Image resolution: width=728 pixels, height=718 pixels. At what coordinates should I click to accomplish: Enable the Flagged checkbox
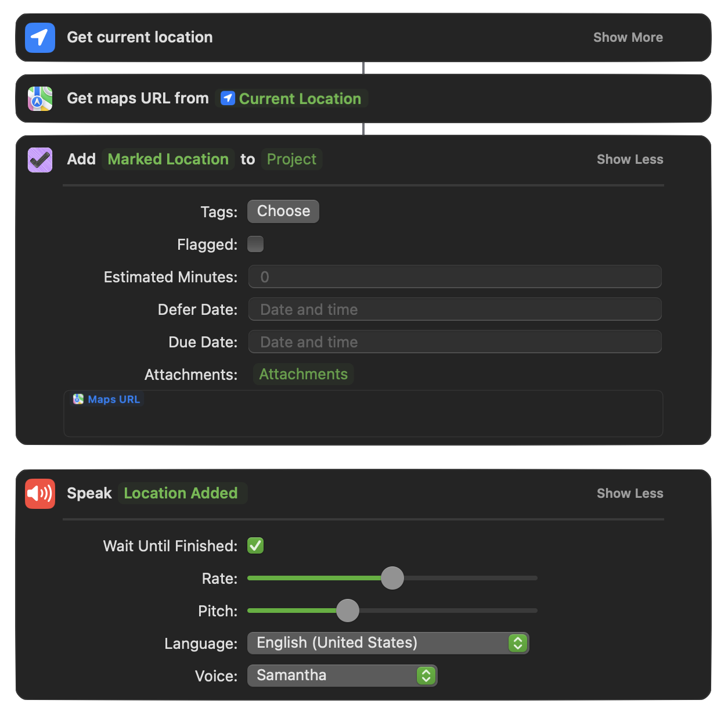point(255,244)
